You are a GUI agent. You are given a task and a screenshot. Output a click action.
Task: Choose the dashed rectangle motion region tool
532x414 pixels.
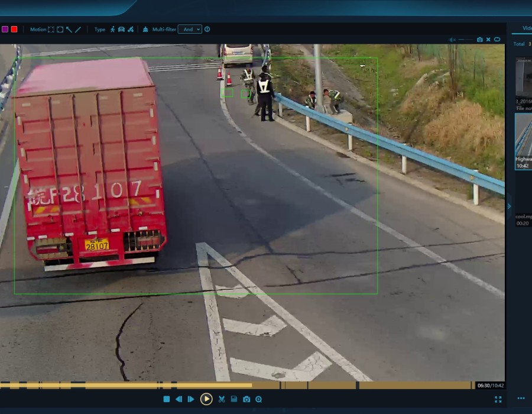point(51,30)
